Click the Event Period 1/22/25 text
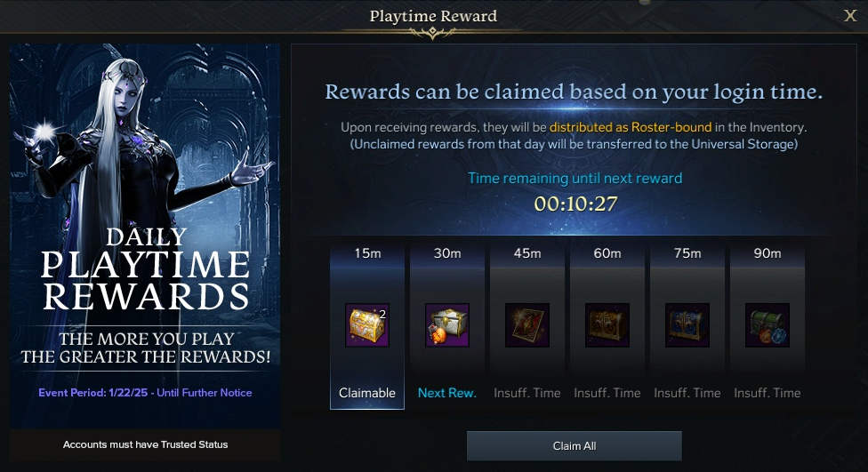This screenshot has height=472, width=868. [x=145, y=392]
